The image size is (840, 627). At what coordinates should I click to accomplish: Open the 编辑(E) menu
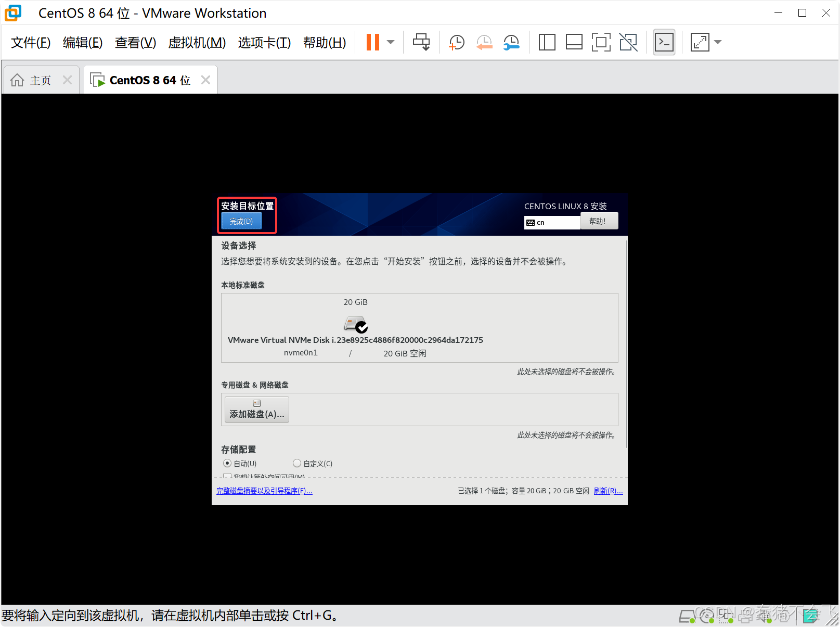point(83,43)
